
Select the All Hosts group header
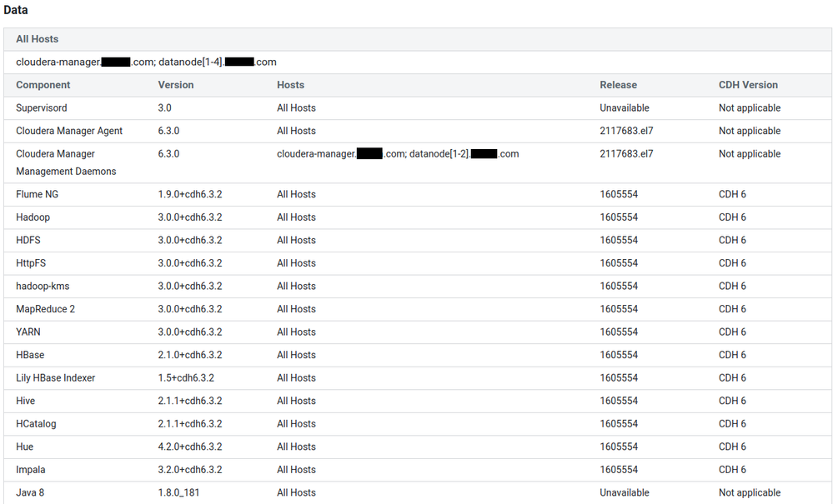(38, 39)
